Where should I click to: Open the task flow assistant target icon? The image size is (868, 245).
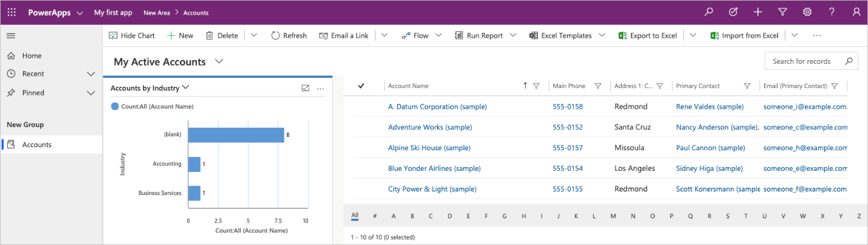(733, 12)
